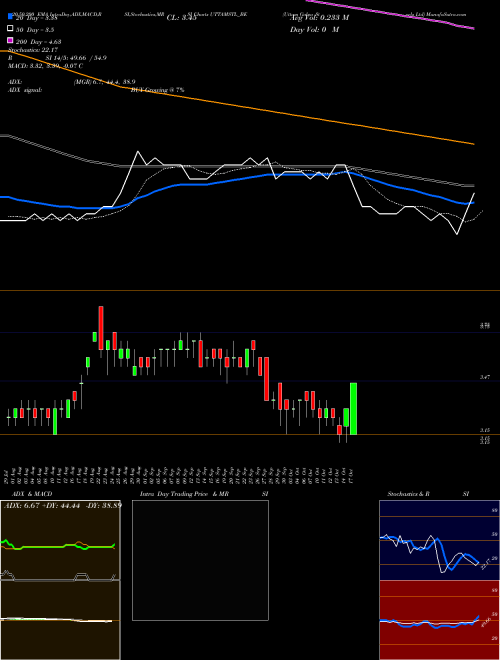Click the tall green last-day candlestick
500x660 pixels.
coord(354,408)
